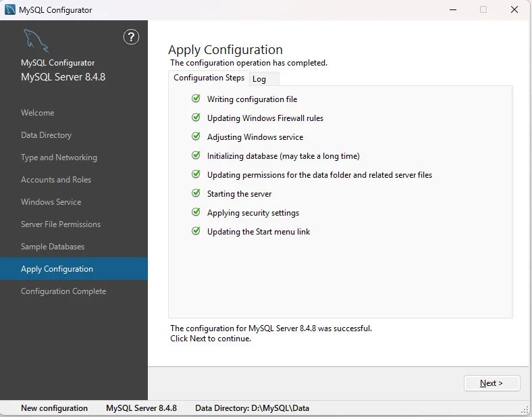Click the MySQL Configurator title bar icon
Image resolution: width=532 pixels, height=417 pixels.
point(11,10)
